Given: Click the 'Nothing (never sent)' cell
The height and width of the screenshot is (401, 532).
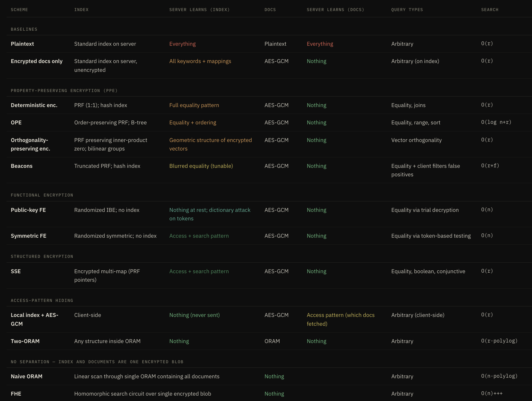Looking at the screenshot, I should [x=194, y=315].
